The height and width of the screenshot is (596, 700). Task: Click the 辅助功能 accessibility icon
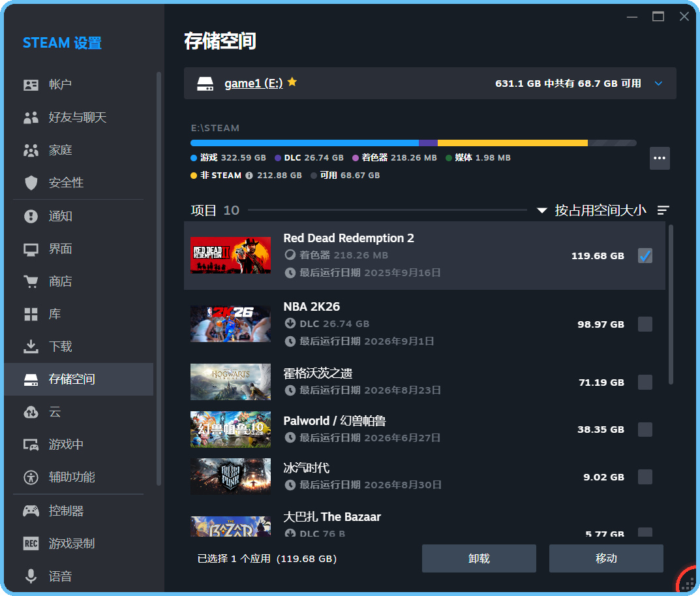click(31, 477)
